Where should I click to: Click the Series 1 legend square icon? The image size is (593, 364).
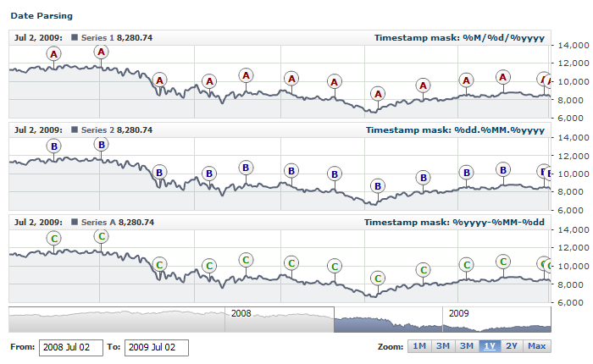75,37
